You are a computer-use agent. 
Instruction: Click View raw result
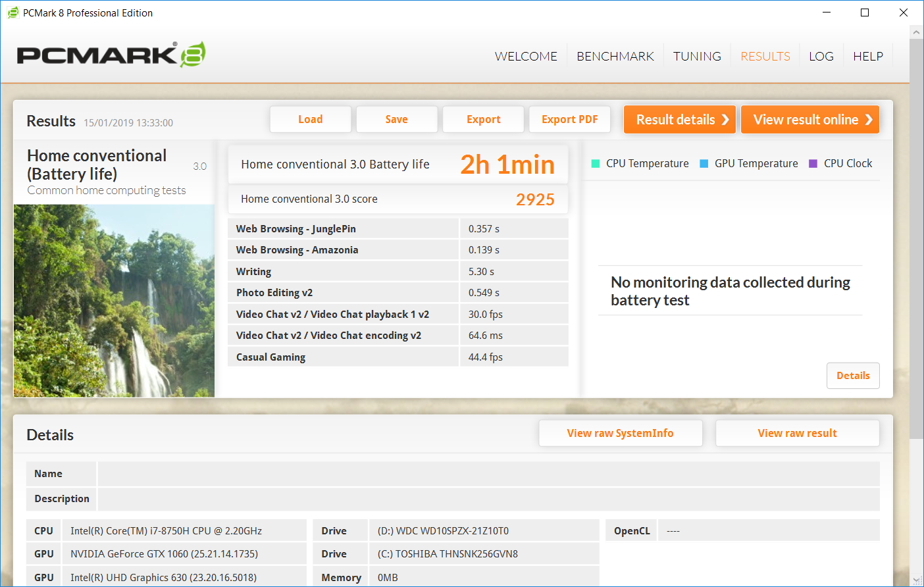point(798,433)
